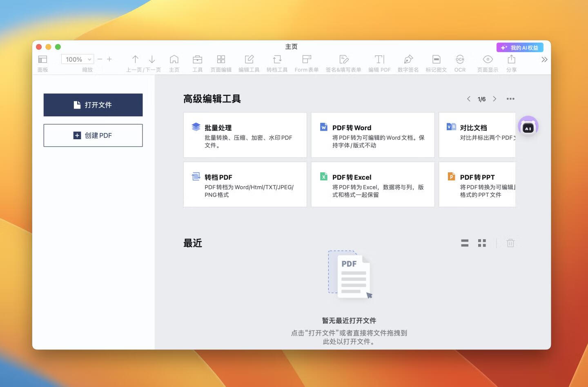Screen dimensions: 588x387
Task: Open the Page Edit tool
Action: [221, 59]
